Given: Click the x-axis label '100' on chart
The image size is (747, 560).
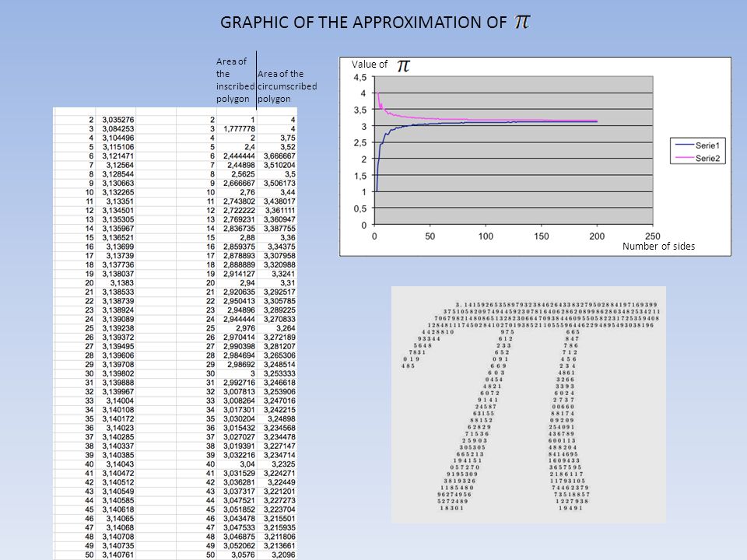Looking at the screenshot, I should 486,236.
